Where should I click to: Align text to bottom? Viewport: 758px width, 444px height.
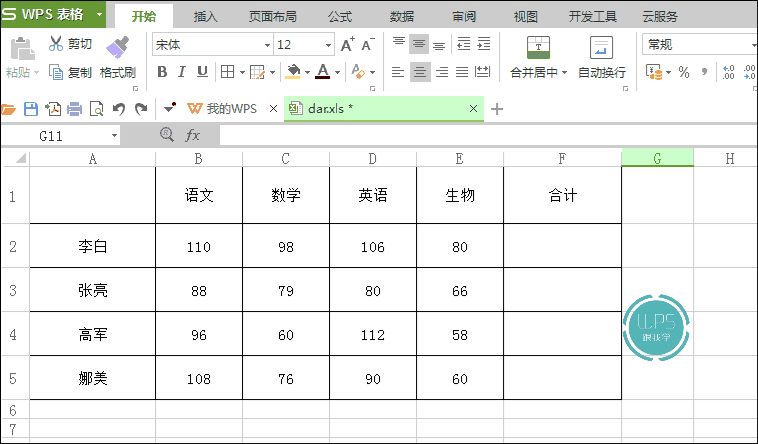439,44
